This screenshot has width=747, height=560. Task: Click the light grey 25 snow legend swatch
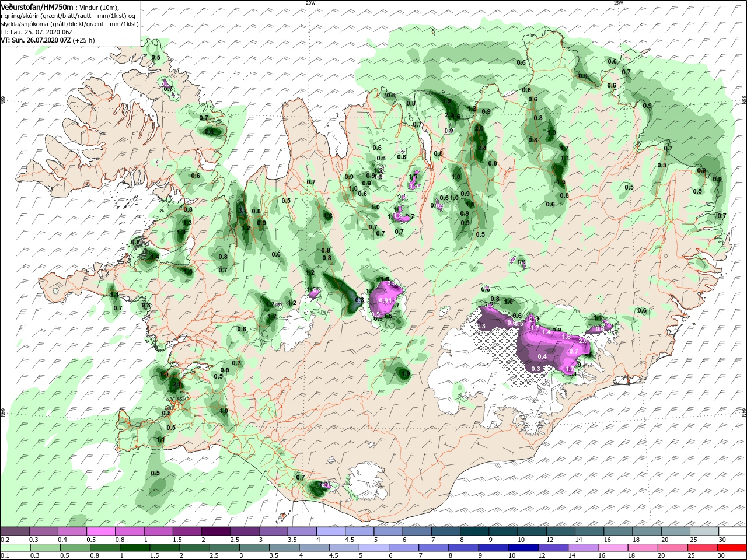tap(704, 531)
